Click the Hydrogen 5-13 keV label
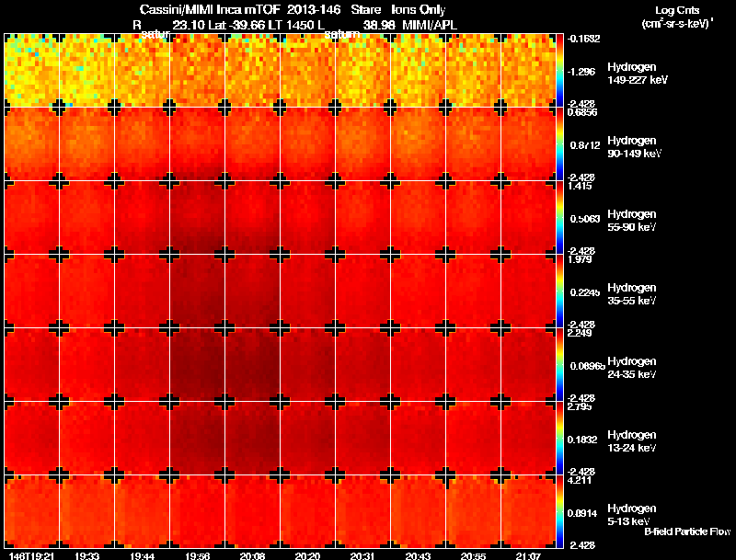This screenshot has height=560, width=736. click(x=632, y=516)
